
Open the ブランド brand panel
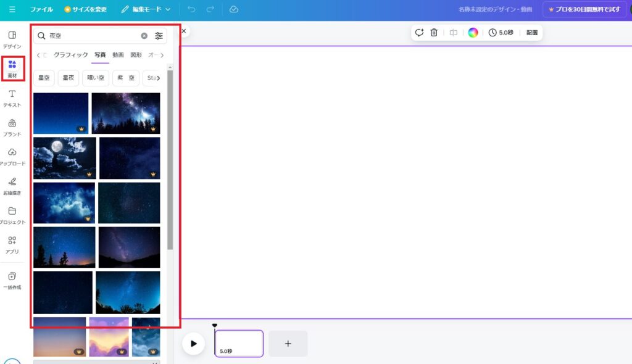(x=12, y=128)
